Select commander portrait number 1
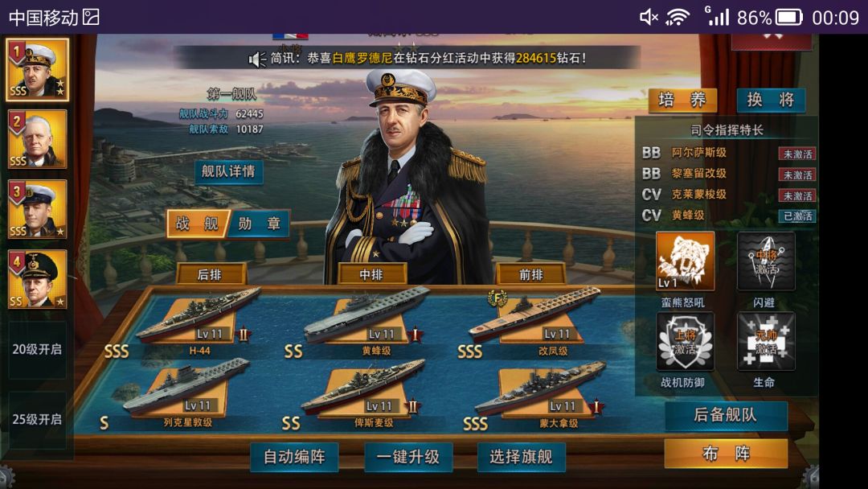Image resolution: width=868 pixels, height=489 pixels. pyautogui.click(x=38, y=70)
